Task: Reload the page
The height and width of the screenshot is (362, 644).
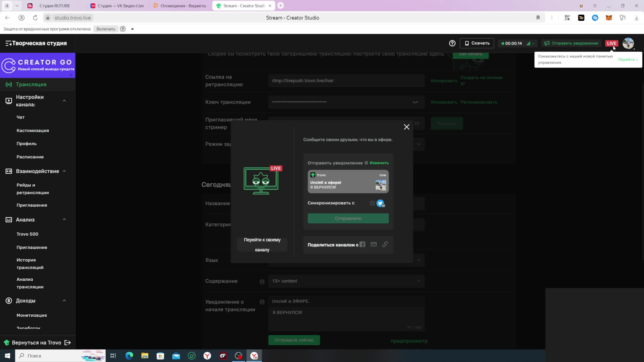Action: tap(35, 18)
